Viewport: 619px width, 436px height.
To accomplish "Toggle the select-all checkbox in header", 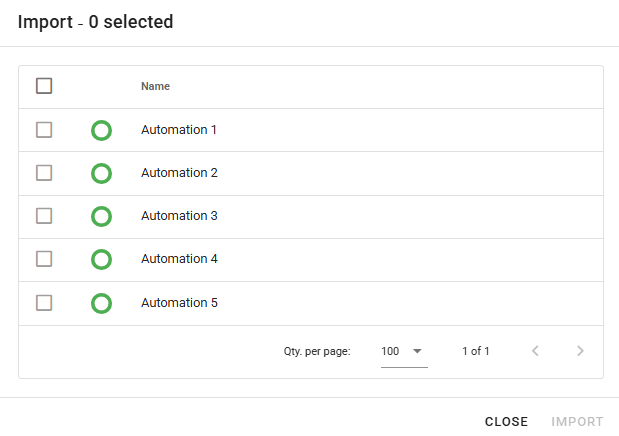I will (44, 86).
